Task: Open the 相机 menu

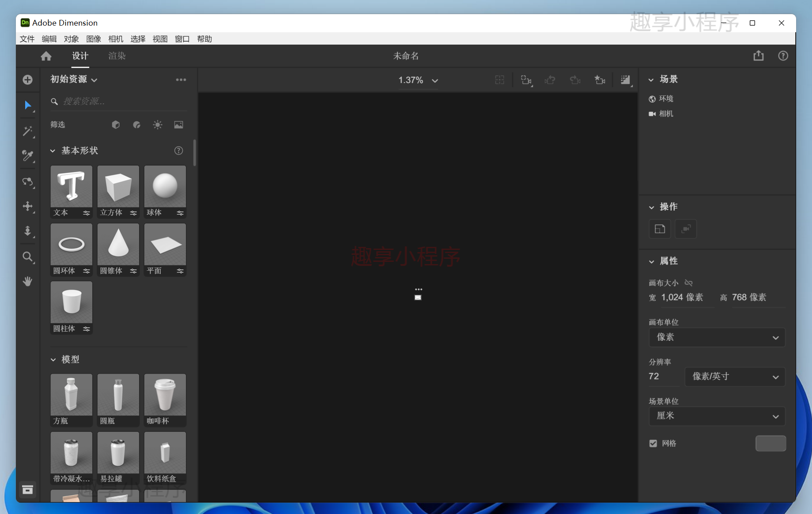Action: [116, 39]
